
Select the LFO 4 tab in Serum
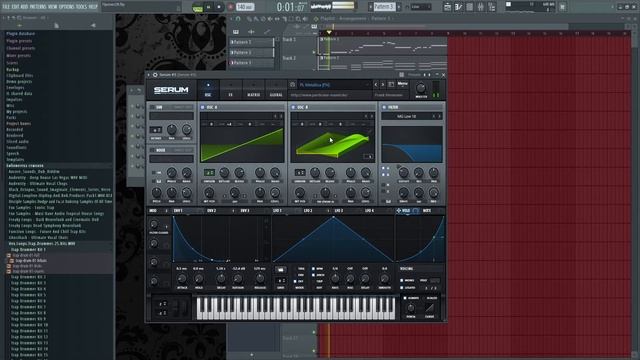point(369,211)
